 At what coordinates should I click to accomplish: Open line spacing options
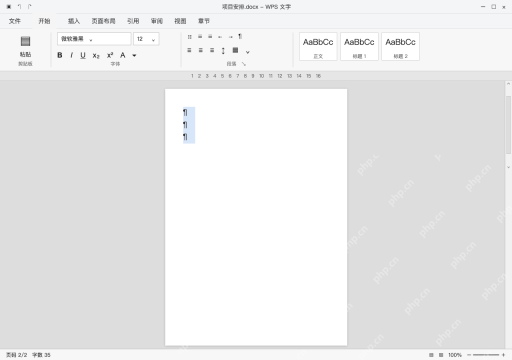click(223, 51)
